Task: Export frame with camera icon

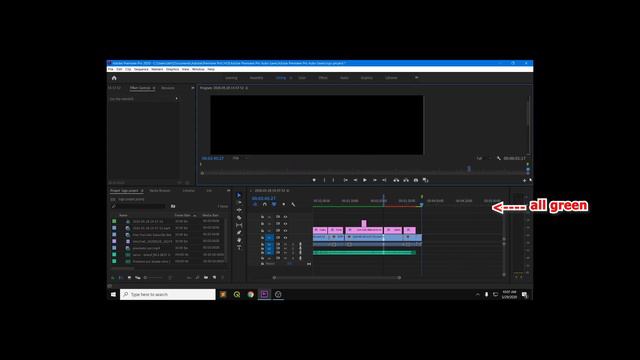Action: click(416, 180)
